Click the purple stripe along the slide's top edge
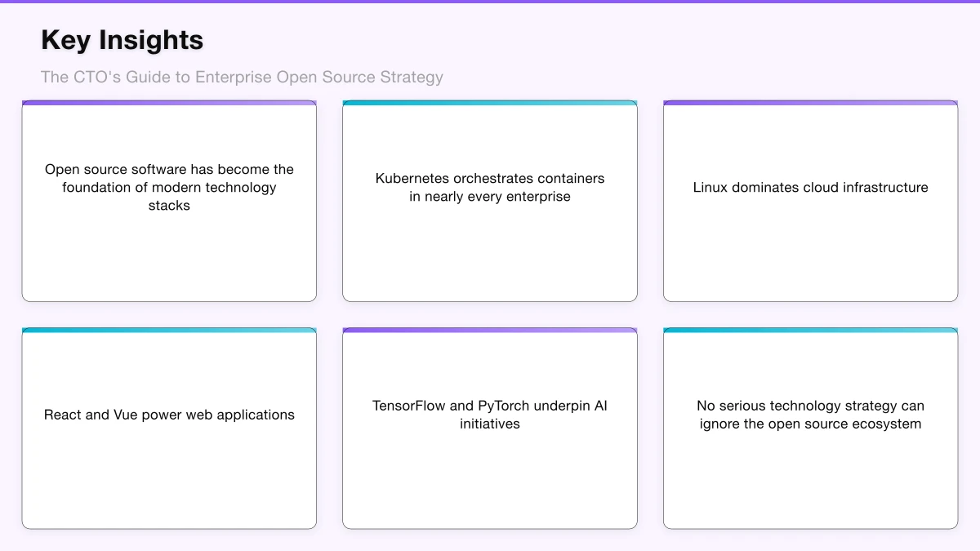 point(490,2)
